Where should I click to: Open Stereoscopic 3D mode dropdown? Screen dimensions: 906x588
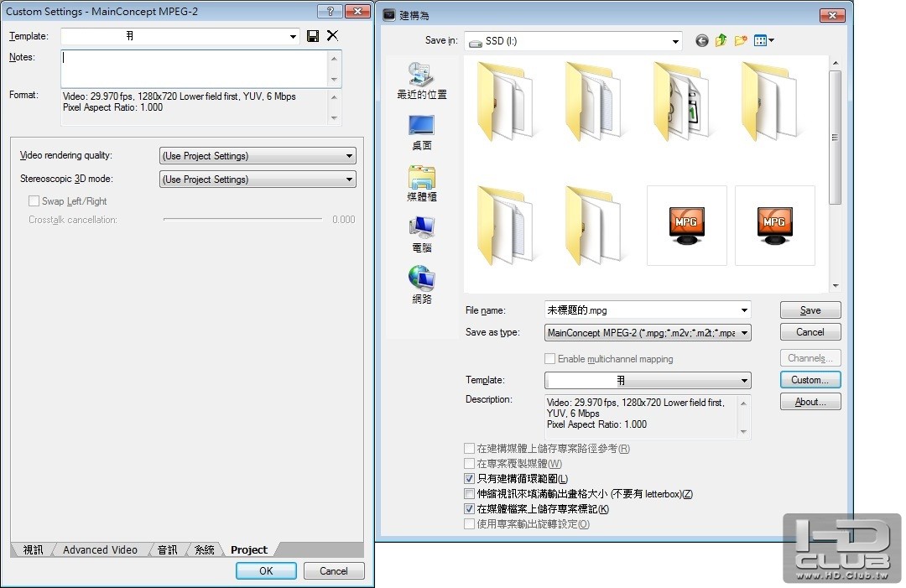pos(258,179)
